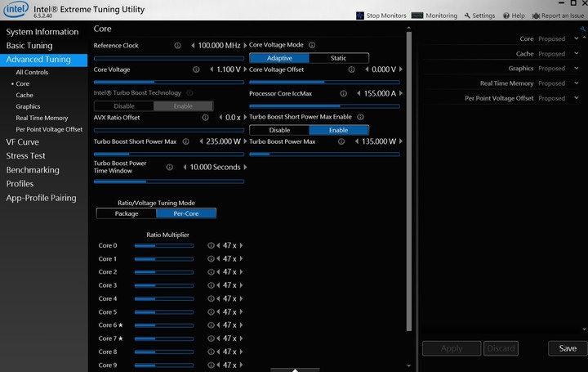This screenshot has width=588, height=372.
Task: Show info icon for Core 6 ratio
Action: tap(212, 325)
